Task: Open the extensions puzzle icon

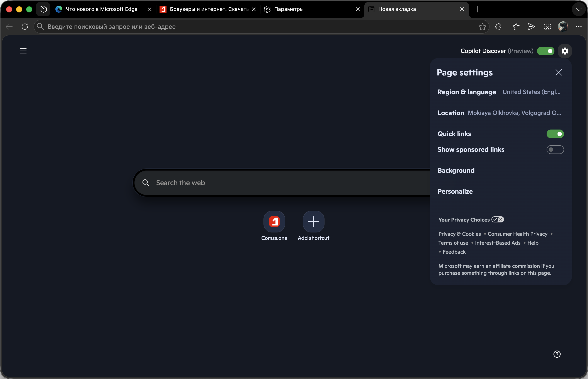Action: [x=498, y=27]
